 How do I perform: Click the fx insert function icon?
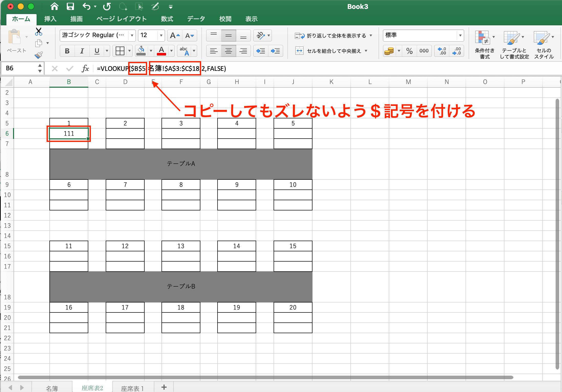tap(85, 68)
